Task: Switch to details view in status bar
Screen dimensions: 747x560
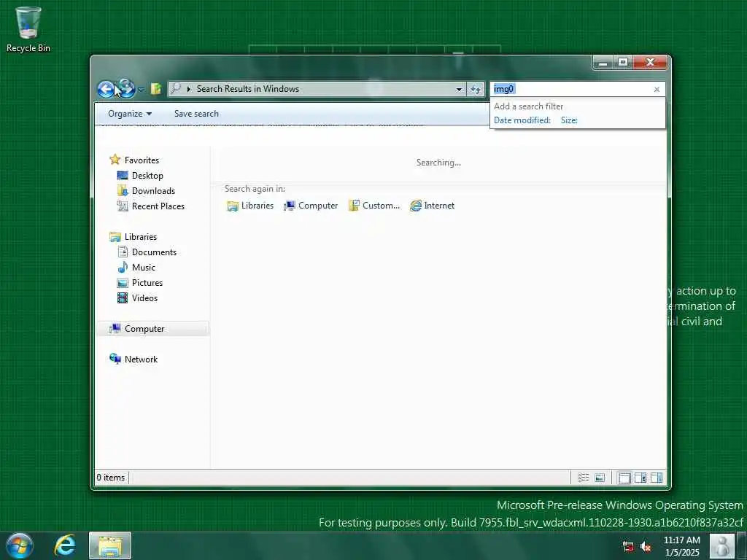Action: click(583, 478)
